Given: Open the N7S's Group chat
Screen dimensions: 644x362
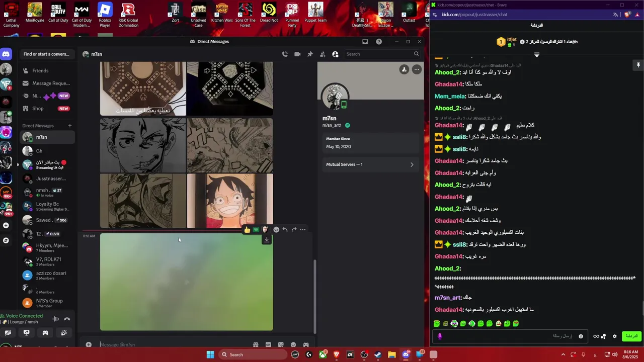Looking at the screenshot, I should 47,303.
